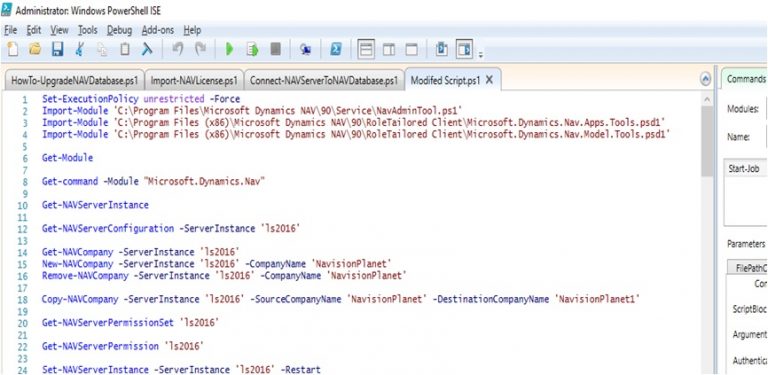Open the Add-ons menu
Viewport: 768px width, 375px height.
click(158, 30)
